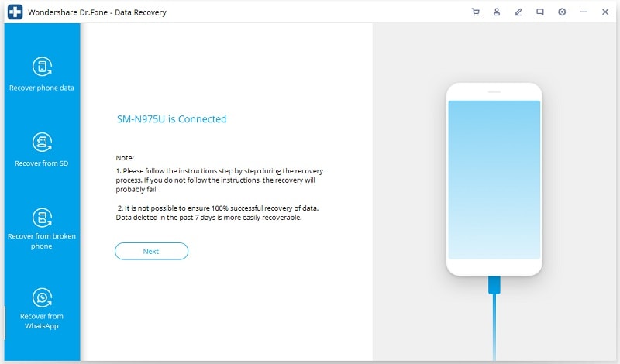Open the user account icon

pos(497,12)
